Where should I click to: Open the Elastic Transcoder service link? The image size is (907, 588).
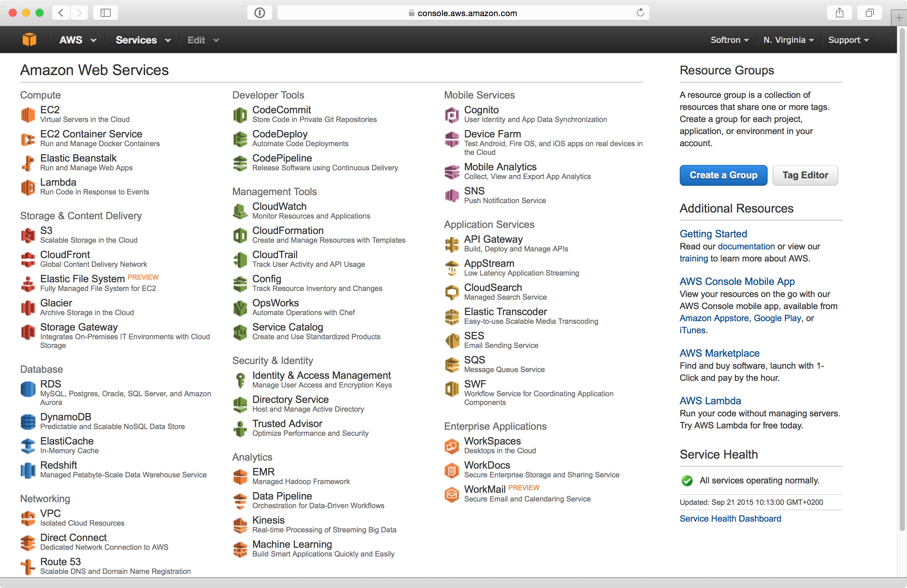click(505, 312)
